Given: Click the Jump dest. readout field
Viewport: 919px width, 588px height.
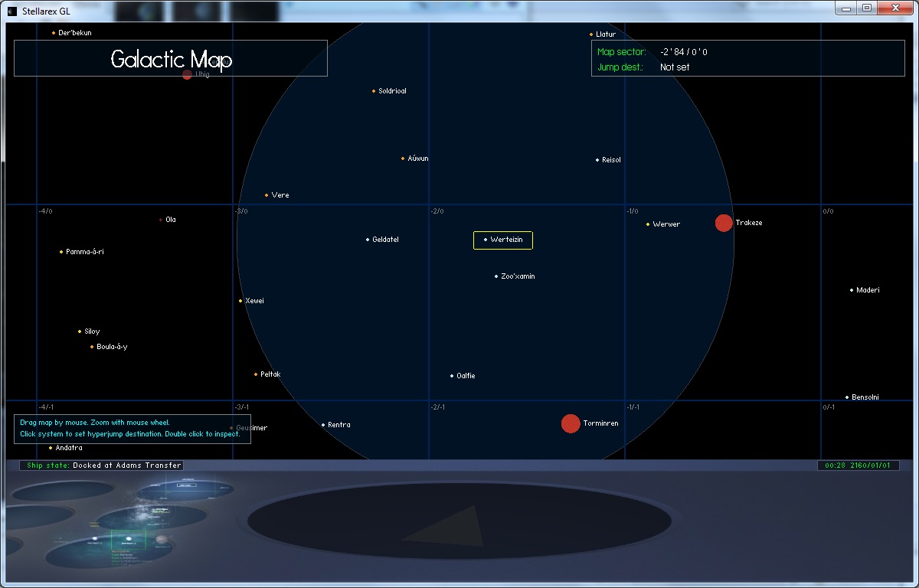Looking at the screenshot, I should coord(675,67).
